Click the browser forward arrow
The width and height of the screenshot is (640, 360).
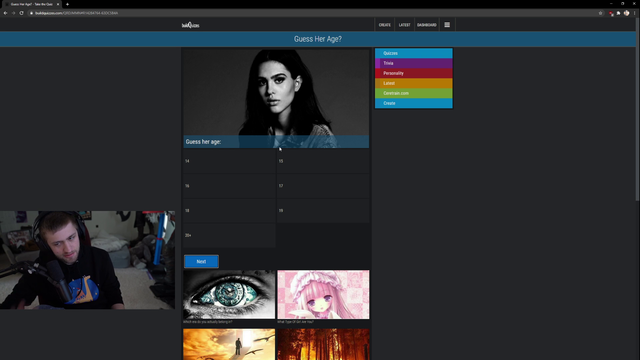point(13,13)
